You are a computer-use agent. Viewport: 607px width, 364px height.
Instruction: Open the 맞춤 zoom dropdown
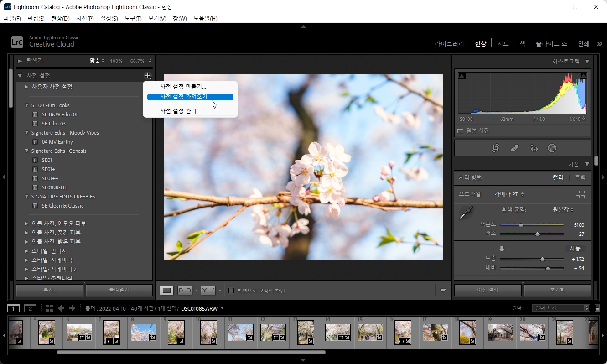point(97,61)
